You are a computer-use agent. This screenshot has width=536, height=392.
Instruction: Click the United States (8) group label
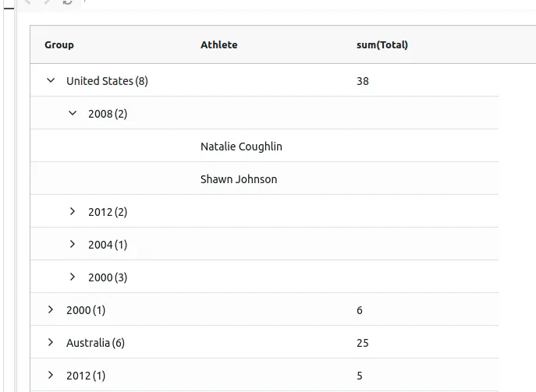[107, 81]
